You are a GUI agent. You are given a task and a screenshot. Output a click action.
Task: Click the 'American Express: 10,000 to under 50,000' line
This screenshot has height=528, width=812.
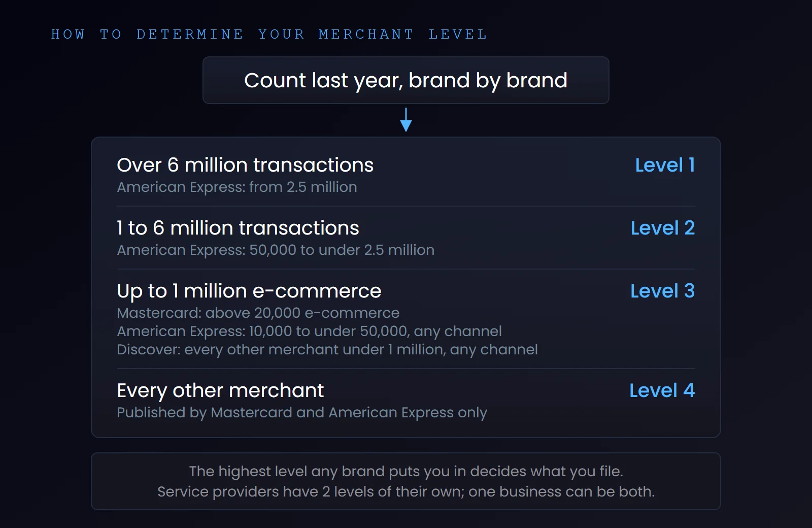pyautogui.click(x=310, y=332)
